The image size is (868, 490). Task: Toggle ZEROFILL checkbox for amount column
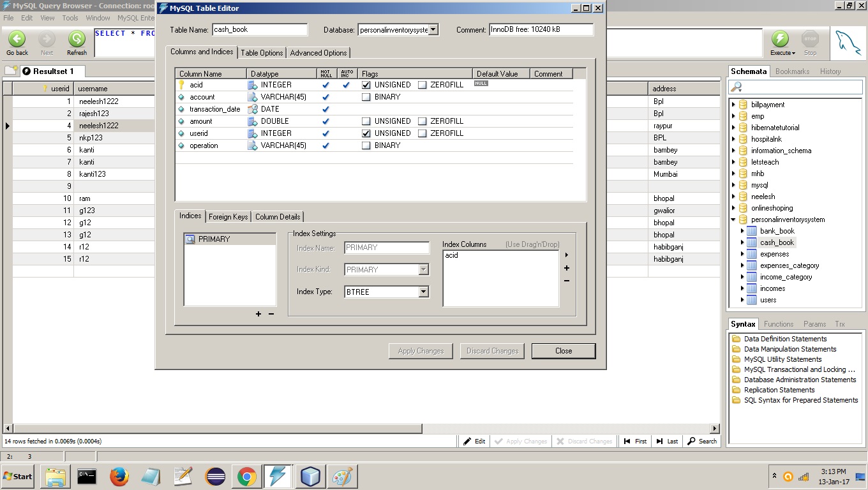point(422,121)
